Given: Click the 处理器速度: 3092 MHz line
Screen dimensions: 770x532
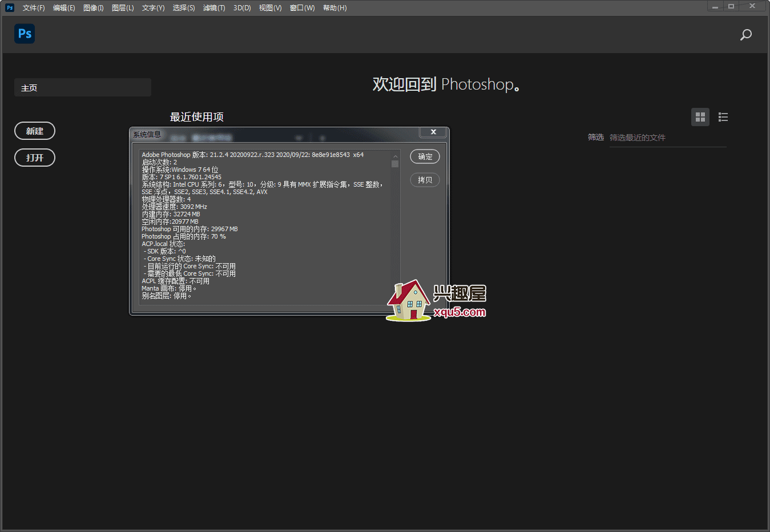Looking at the screenshot, I should [x=174, y=207].
